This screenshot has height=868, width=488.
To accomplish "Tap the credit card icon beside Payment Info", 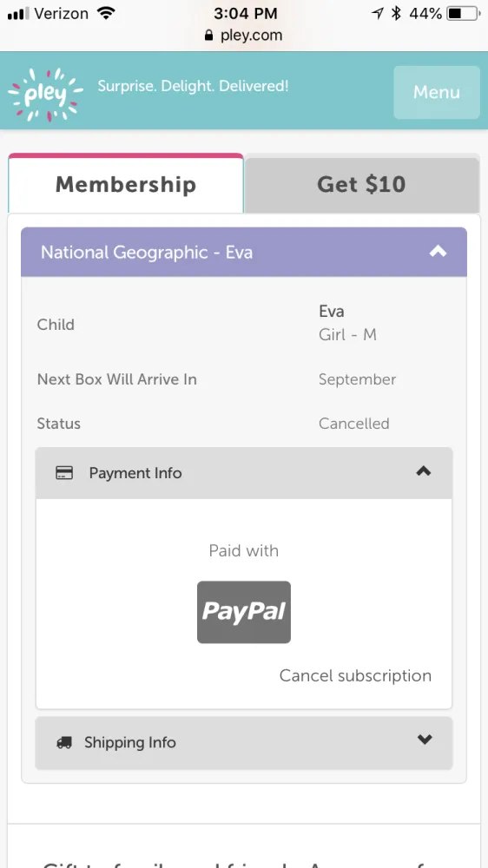I will coord(64,473).
